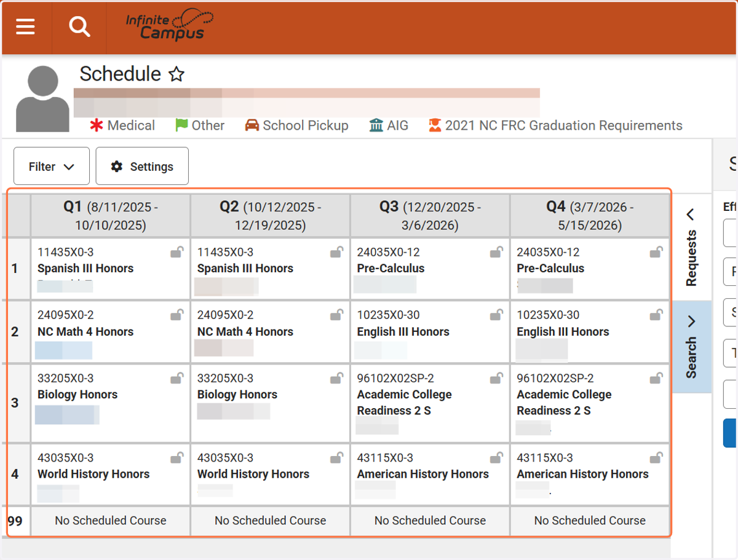The image size is (738, 560).
Task: Toggle lock on Q1 Biology Honors
Action: (177, 378)
